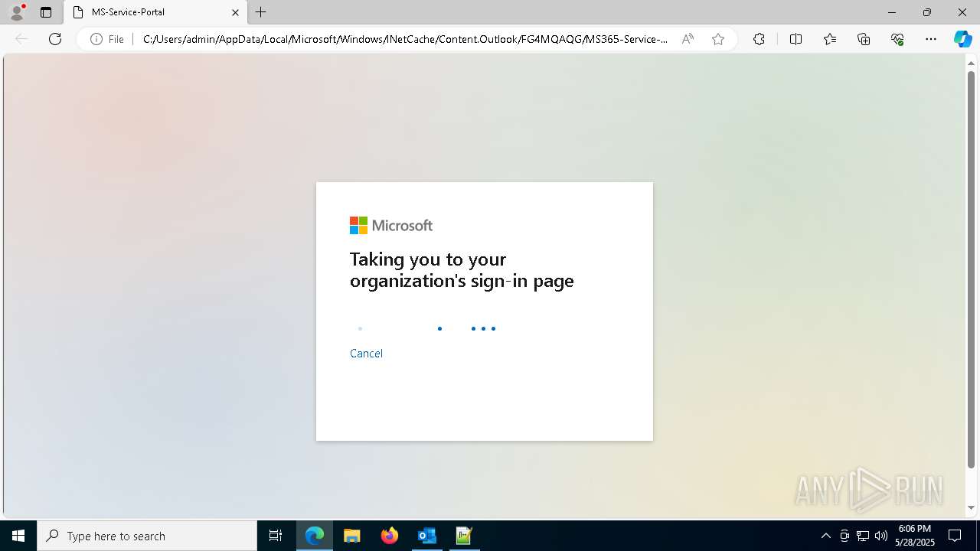Open Microsoft Edge from the taskbar
Image resolution: width=980 pixels, height=551 pixels.
point(315,536)
